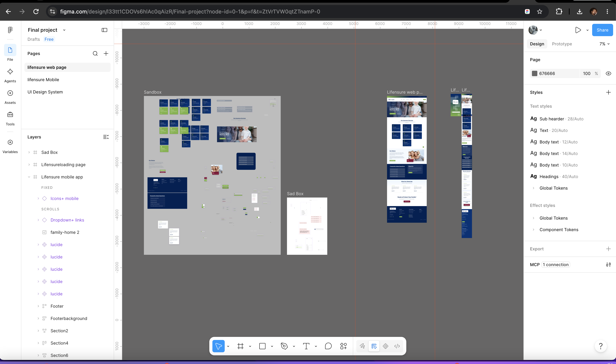Open Final project file name dropdown
Image resolution: width=616 pixels, height=364 pixels.
pyautogui.click(x=64, y=30)
